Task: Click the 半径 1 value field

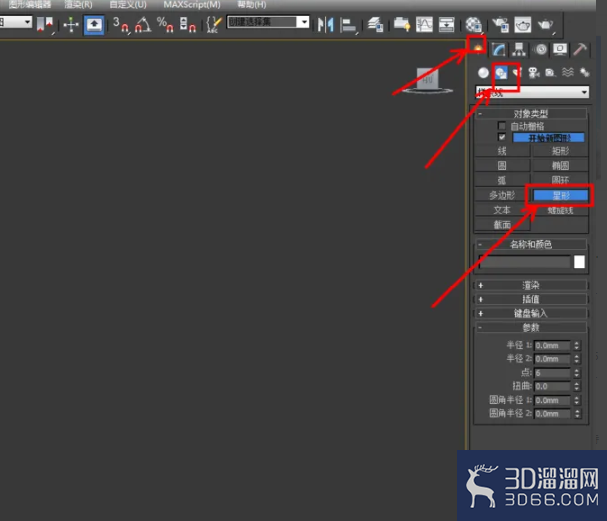Action: pos(552,345)
